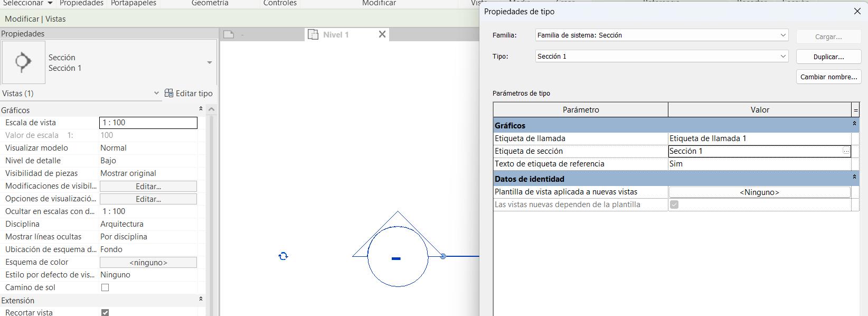
Task: Collapse Gráficos group in type parameters
Action: 854,124
